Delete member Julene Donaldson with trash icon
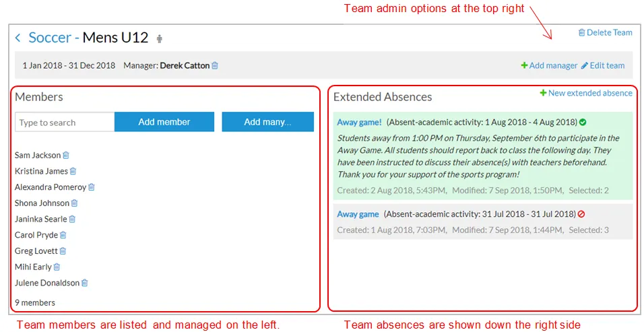Screen dimensions: 644x332 click(85, 283)
